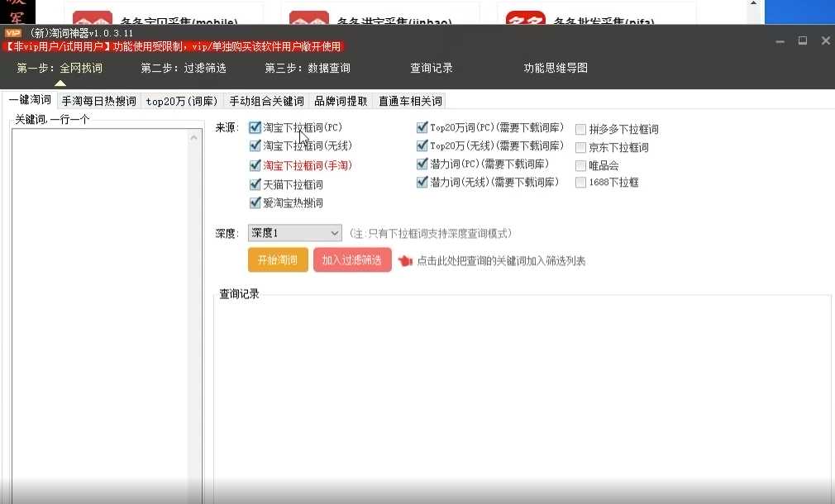Click inside the 查询记录 results area
The image size is (835, 504).
coord(522,399)
